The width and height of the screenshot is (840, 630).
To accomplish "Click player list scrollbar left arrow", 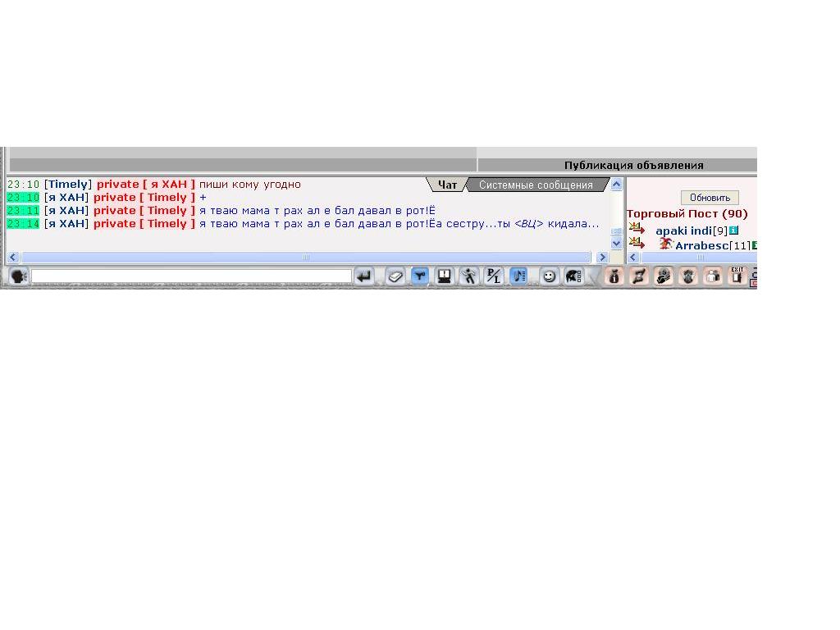I will click(633, 257).
